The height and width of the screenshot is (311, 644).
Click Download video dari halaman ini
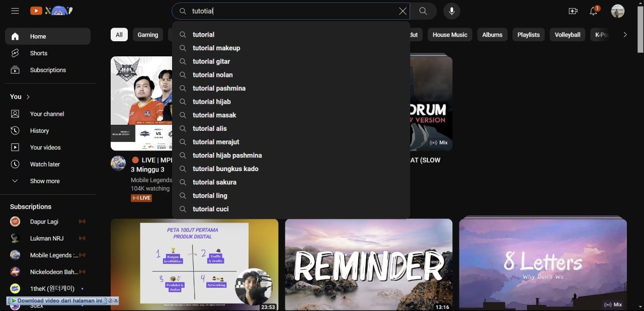[x=59, y=300]
